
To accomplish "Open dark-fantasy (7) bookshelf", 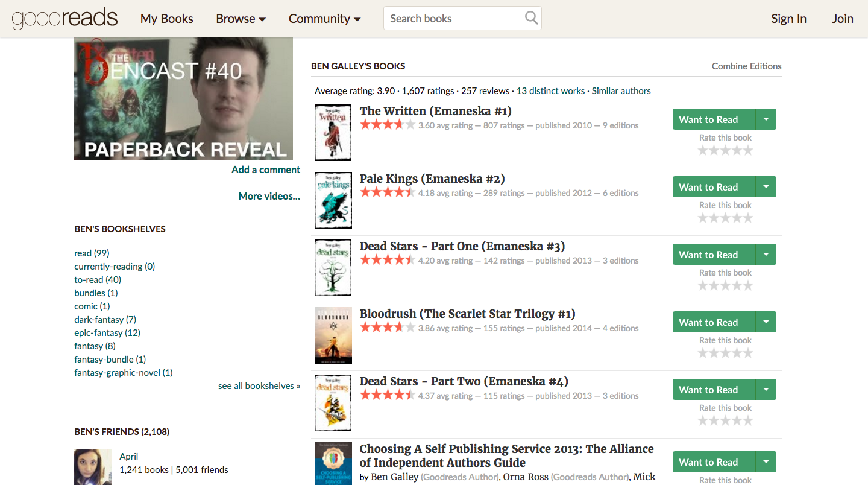I will 105,320.
